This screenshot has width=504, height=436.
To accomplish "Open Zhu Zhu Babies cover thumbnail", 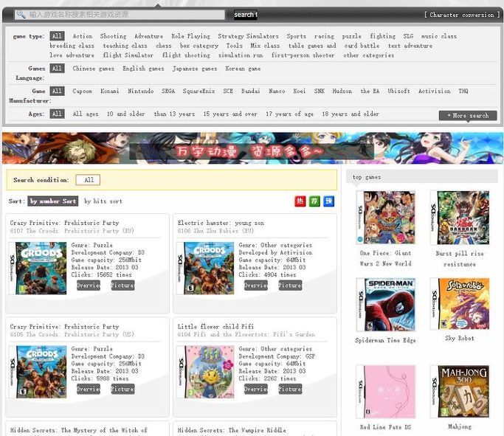I will point(205,269).
